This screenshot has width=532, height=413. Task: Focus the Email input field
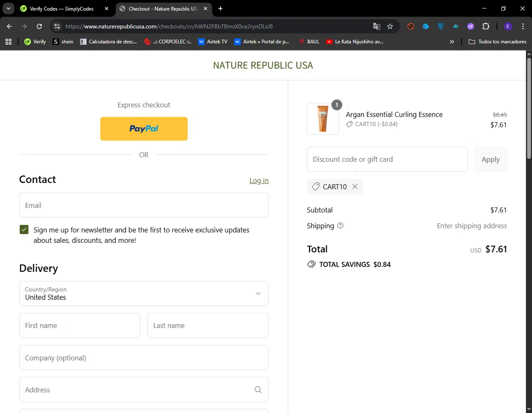(x=144, y=205)
